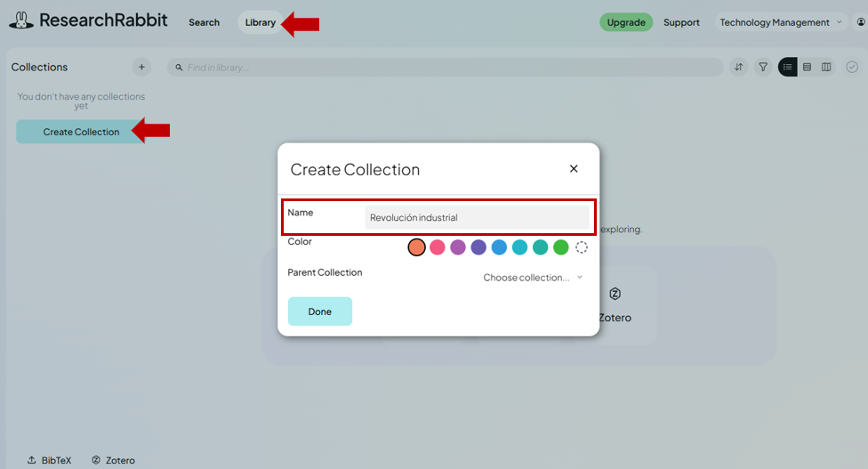The height and width of the screenshot is (469, 868).
Task: Open the user account avatar icon
Action: [859, 22]
